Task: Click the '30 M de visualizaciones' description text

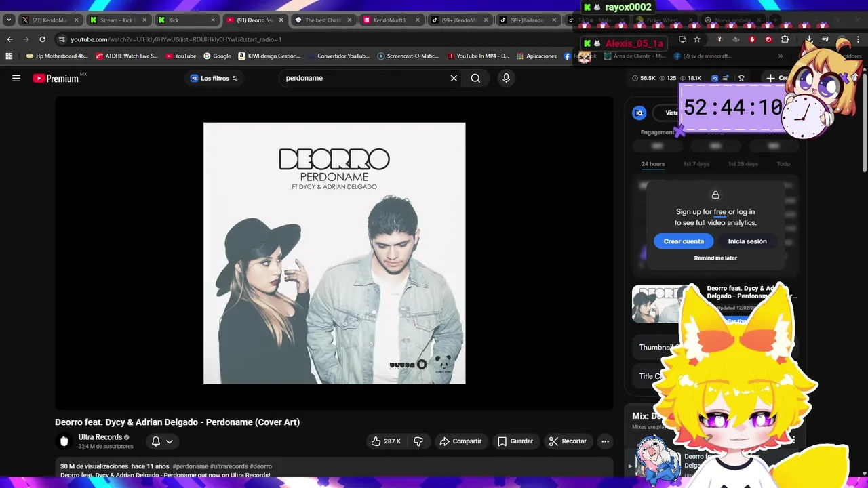Action: coord(94,466)
